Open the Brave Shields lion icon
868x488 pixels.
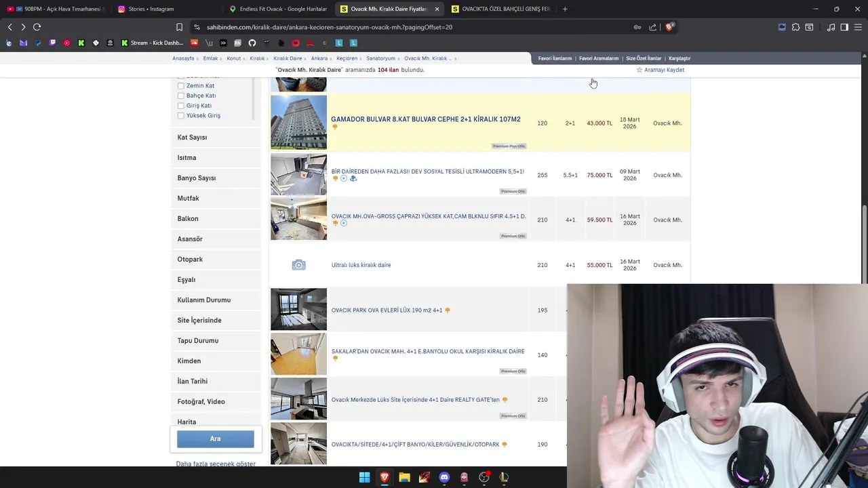(670, 27)
